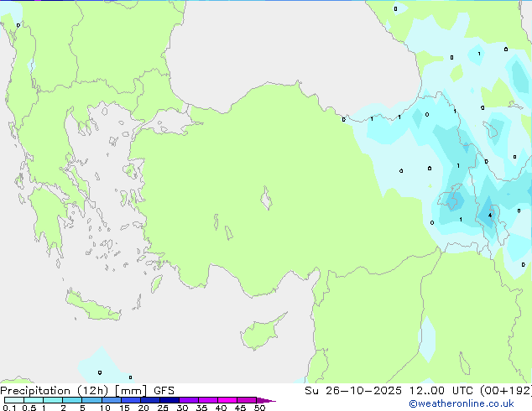Click the 0.1–0.5 mm legend color box

[14, 400]
